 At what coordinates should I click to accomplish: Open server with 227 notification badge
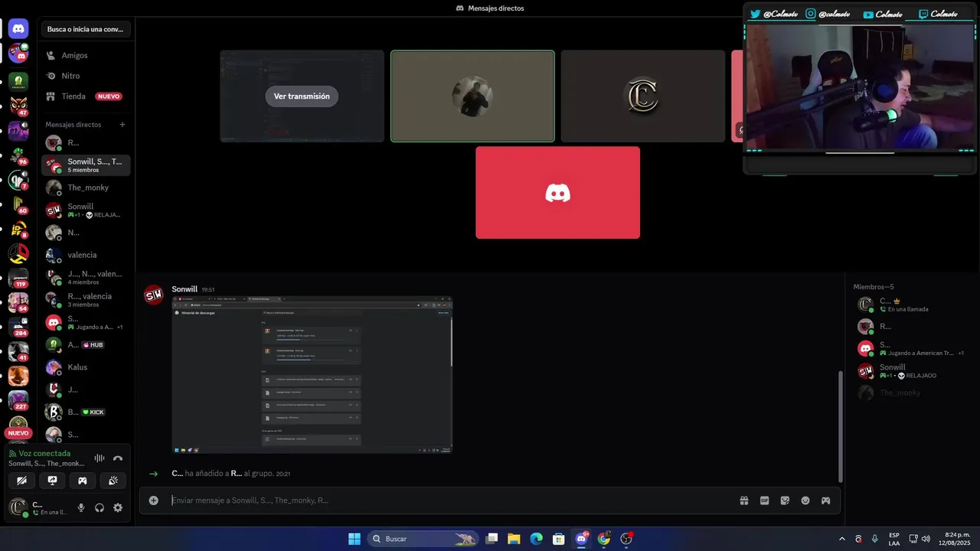[x=18, y=400]
